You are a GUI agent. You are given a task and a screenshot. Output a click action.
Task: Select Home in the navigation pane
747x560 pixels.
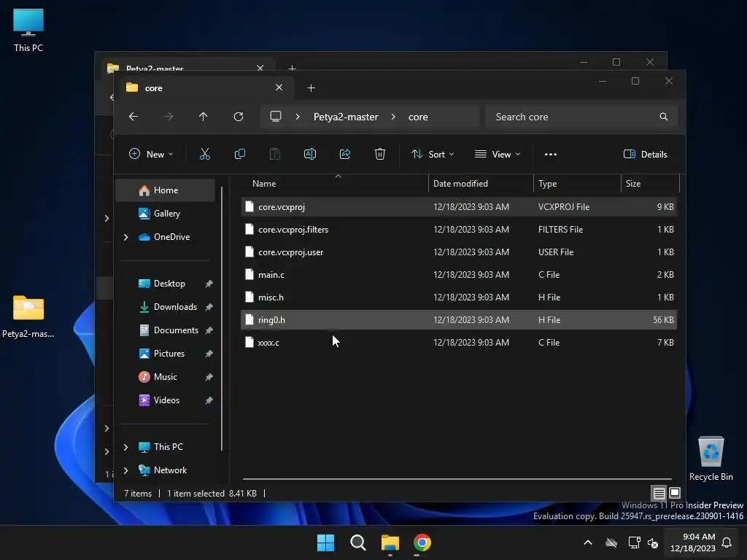166,190
